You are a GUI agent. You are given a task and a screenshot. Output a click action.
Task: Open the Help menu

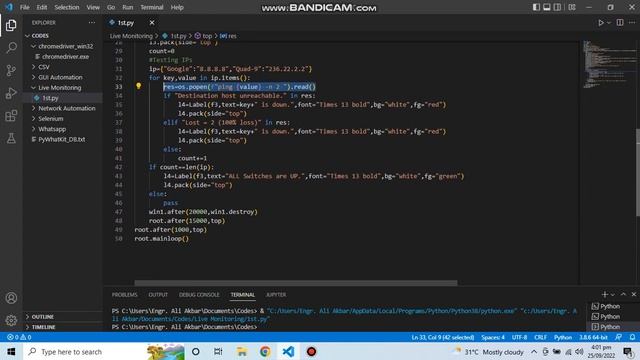point(177,7)
